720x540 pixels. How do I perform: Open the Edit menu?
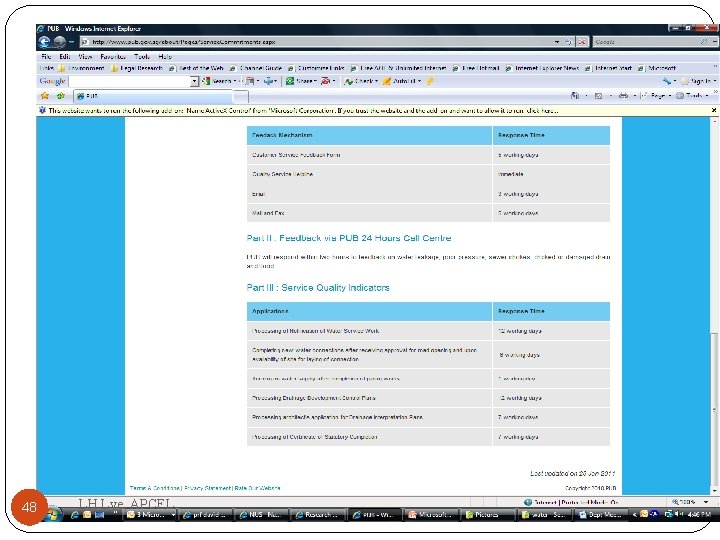click(x=65, y=56)
